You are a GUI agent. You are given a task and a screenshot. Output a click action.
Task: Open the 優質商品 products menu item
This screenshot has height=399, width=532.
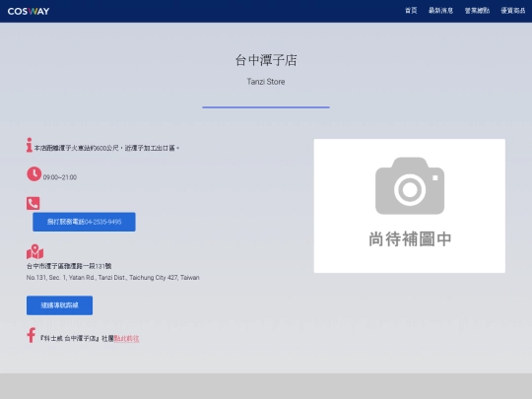[x=512, y=11]
